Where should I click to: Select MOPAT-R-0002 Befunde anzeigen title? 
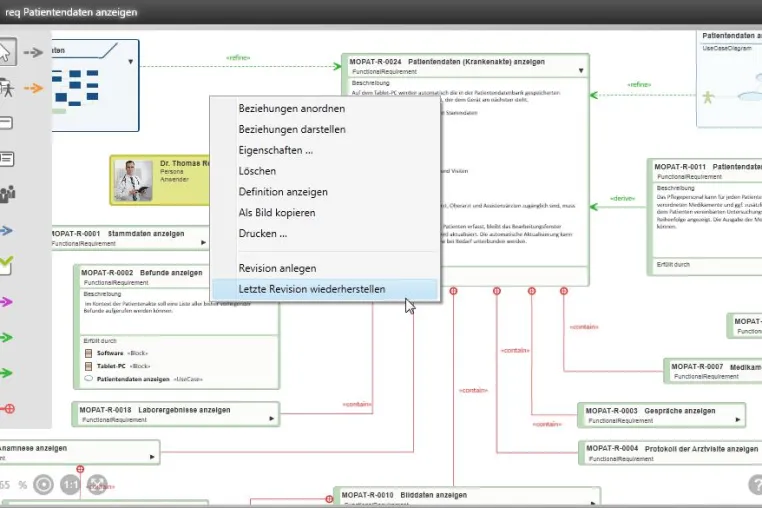[x=141, y=273]
